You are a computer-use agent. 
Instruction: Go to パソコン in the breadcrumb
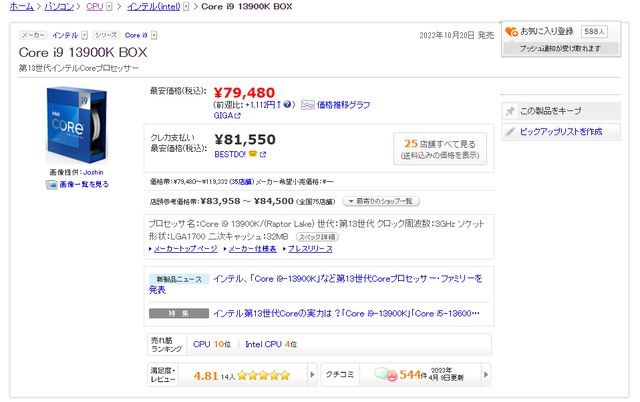click(x=59, y=7)
